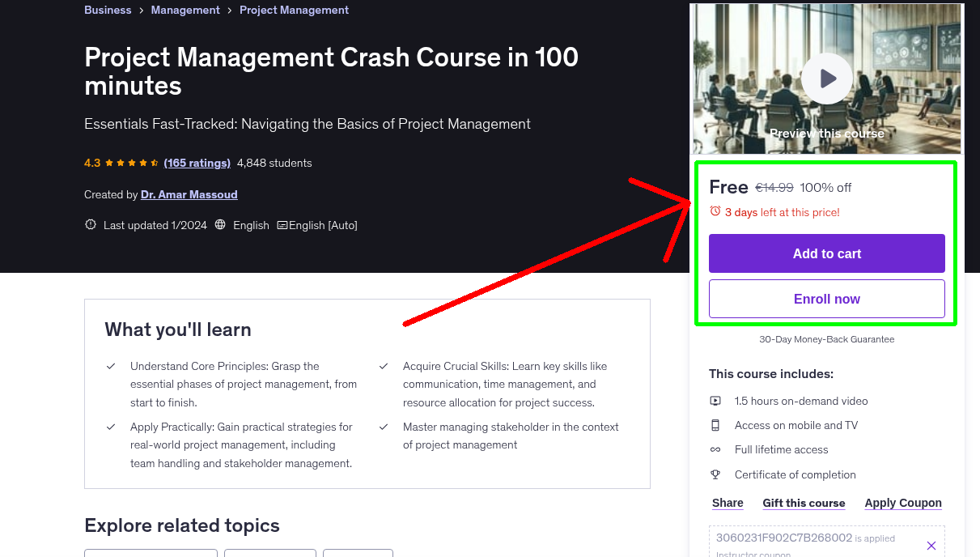Click the infinity icon for lifetime access

[x=715, y=449]
